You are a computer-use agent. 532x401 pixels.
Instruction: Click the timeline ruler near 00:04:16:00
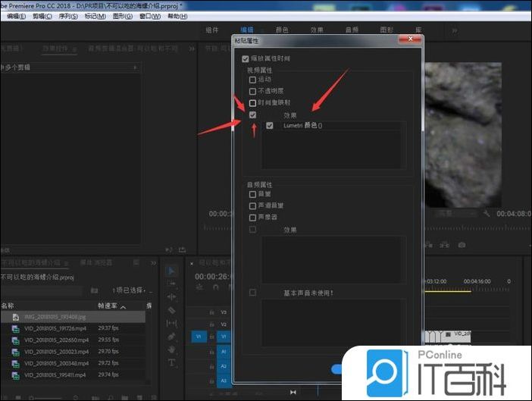point(477,281)
